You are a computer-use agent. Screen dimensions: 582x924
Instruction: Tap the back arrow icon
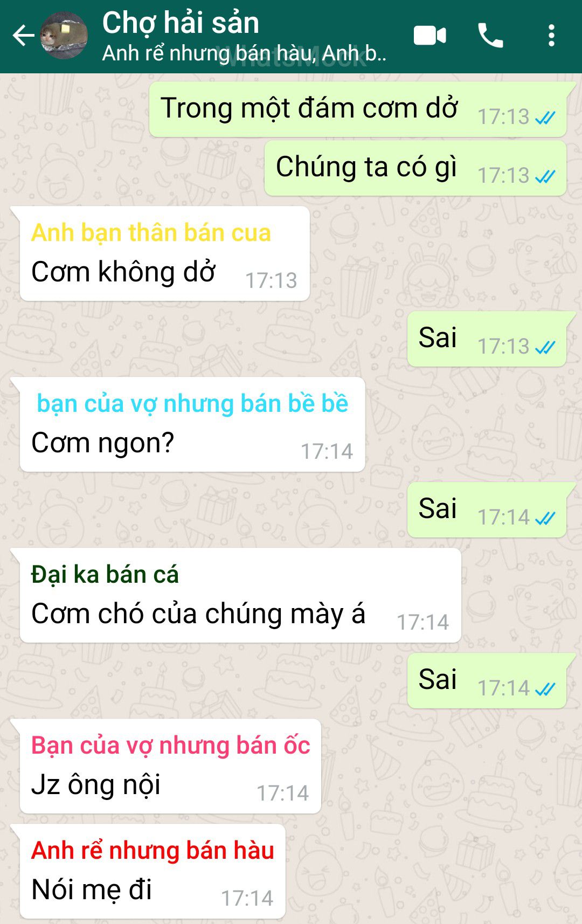[x=23, y=36]
